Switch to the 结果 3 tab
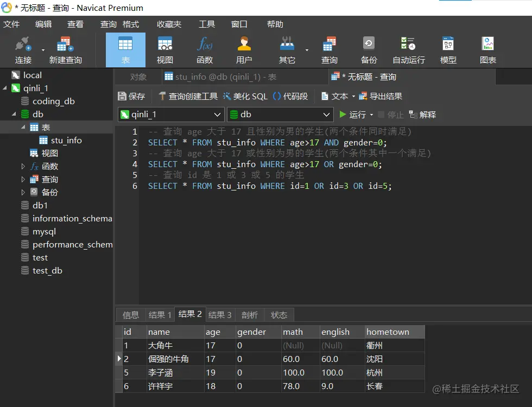The height and width of the screenshot is (407, 532). click(x=219, y=315)
